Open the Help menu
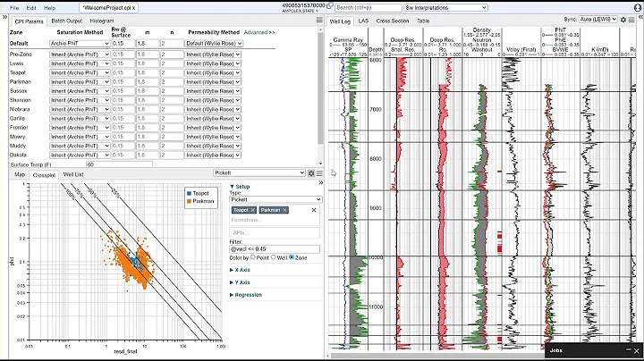Screen dimensions: 644x361 point(49,8)
